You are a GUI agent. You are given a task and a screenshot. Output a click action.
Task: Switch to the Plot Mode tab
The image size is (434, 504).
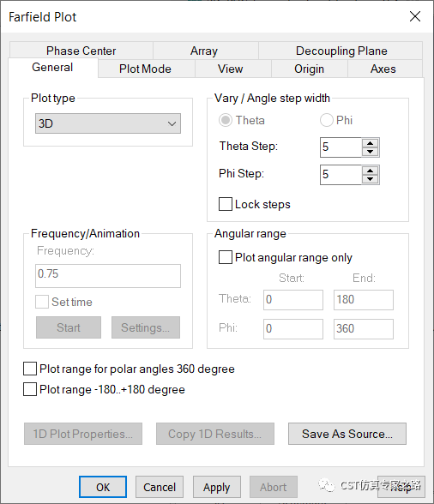[145, 69]
